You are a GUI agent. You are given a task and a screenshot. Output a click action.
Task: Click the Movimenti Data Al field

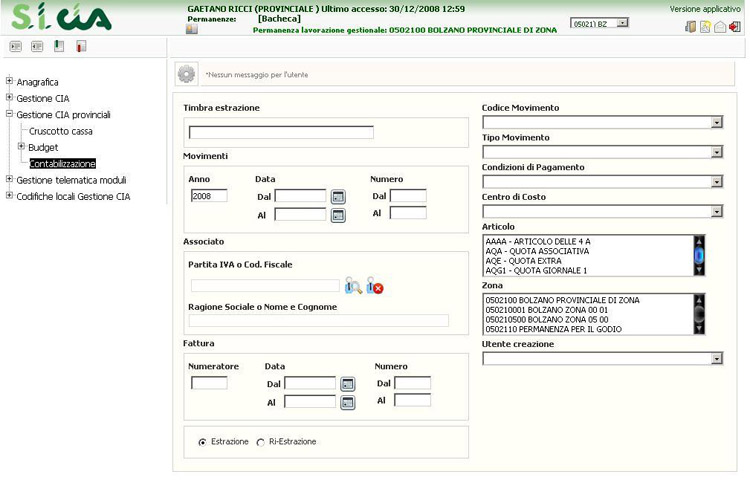point(300,214)
